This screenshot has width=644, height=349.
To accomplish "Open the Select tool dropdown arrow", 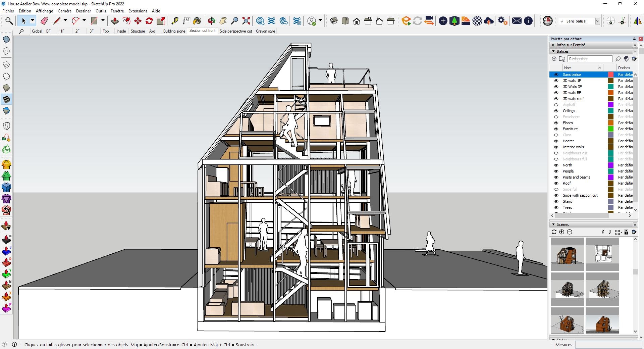I will pyautogui.click(x=33, y=21).
